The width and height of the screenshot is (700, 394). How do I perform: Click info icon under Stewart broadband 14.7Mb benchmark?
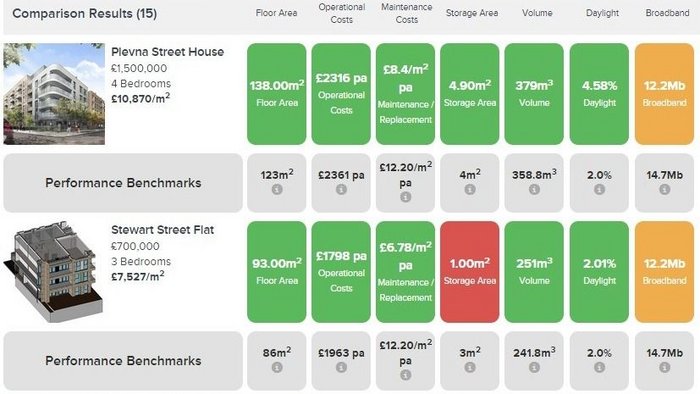click(664, 368)
